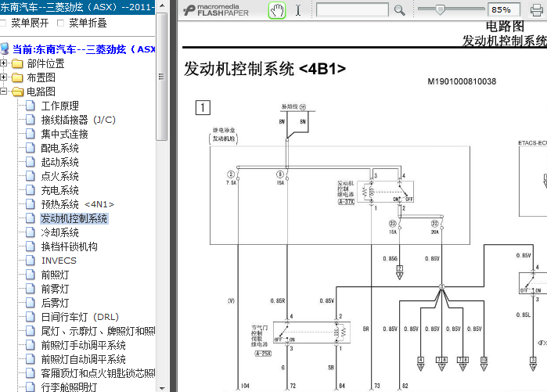Click the document icon beside 起动系统

coord(31,161)
